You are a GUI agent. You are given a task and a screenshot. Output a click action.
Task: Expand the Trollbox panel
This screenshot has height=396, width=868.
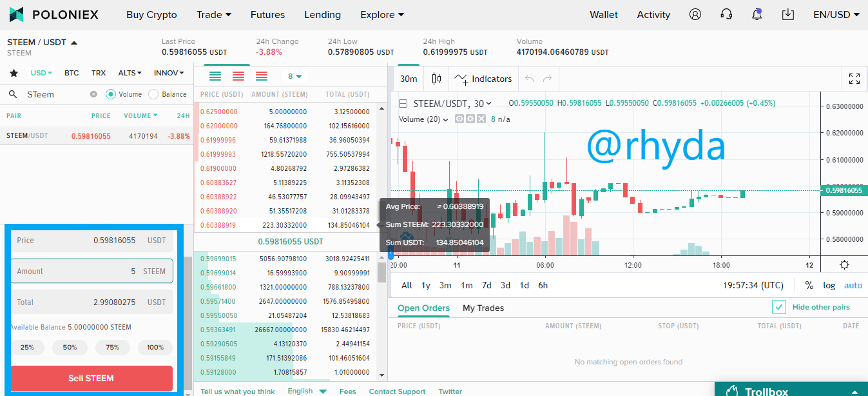(x=854, y=391)
